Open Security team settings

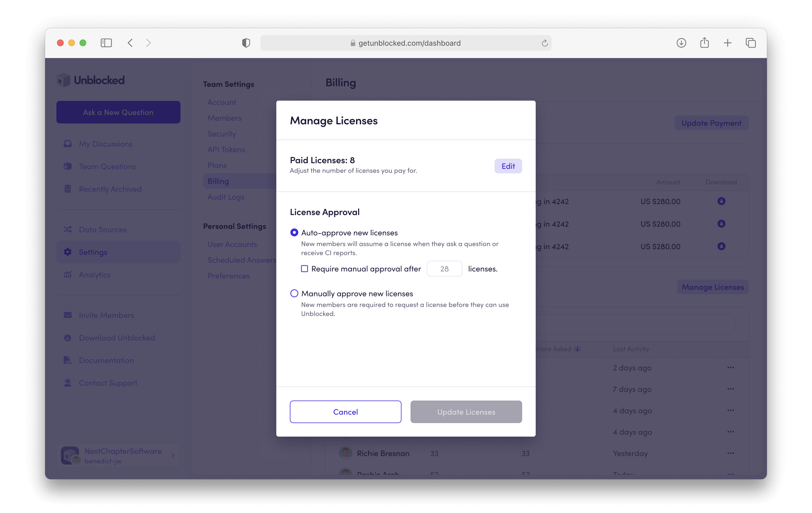pos(222,134)
